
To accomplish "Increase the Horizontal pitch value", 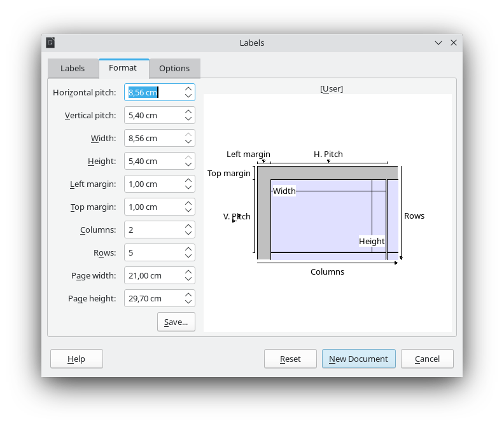I will tap(188, 89).
